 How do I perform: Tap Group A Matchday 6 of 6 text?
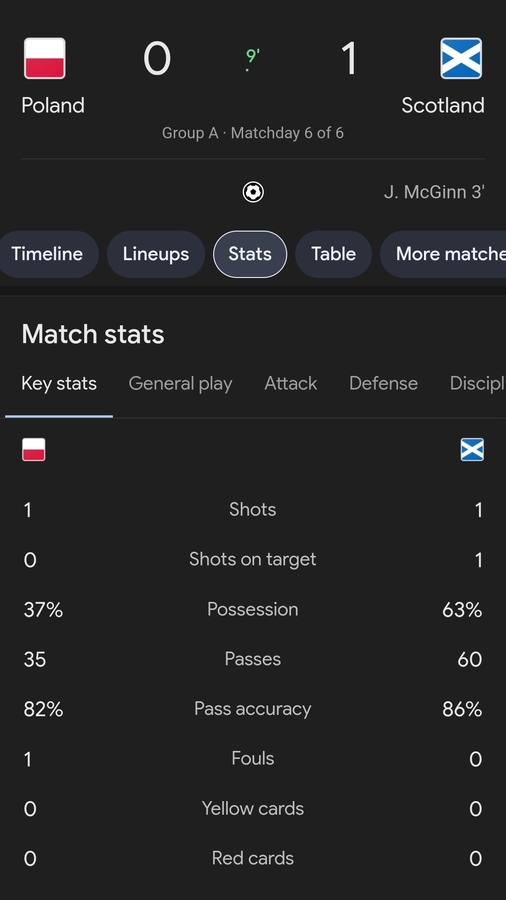coord(253,133)
